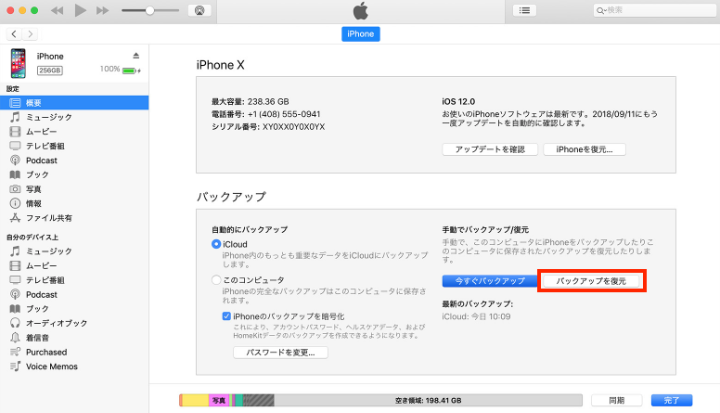Click the search field

click(x=655, y=10)
